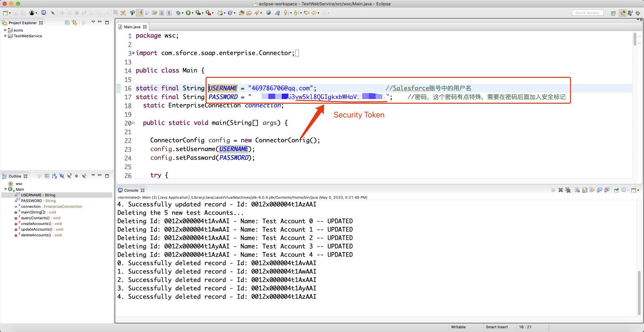Enable Scroll Lock in the Console
Image resolution: width=644 pixels, height=332 pixels.
[585, 190]
